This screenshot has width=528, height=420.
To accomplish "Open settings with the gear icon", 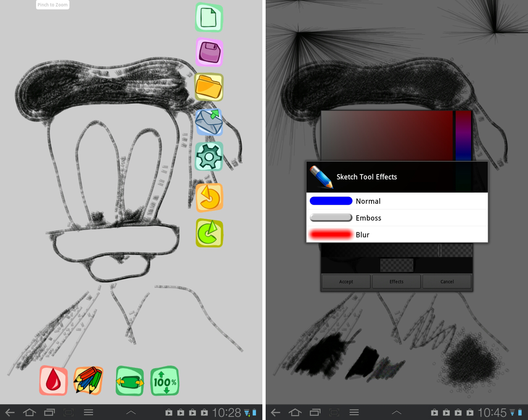I will pos(209,156).
